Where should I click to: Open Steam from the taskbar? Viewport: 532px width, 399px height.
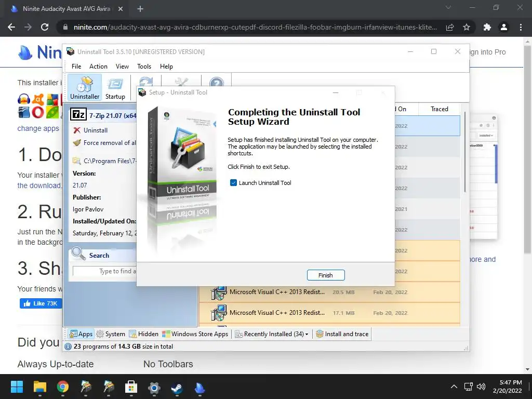pyautogui.click(x=177, y=387)
